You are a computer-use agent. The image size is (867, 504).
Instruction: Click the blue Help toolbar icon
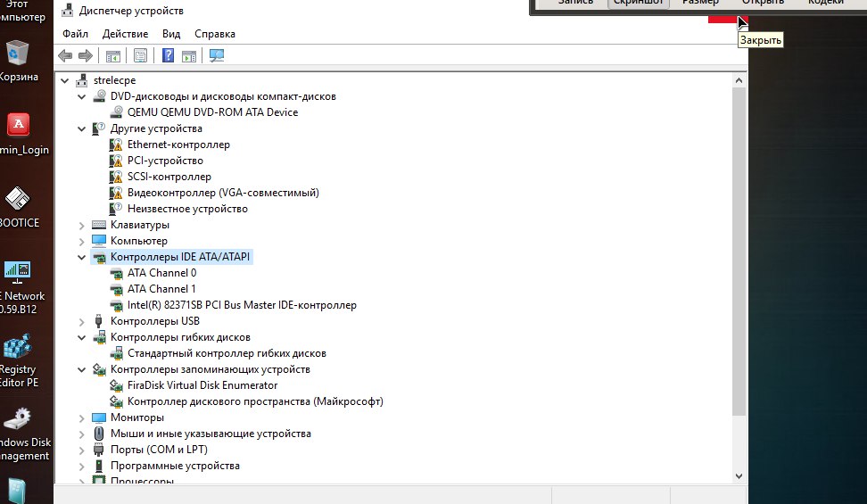[168, 55]
